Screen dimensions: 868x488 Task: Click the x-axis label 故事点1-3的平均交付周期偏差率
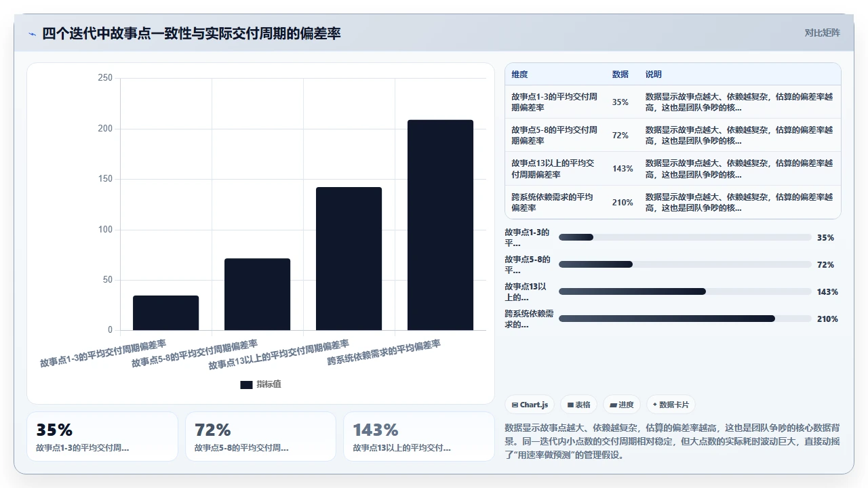tap(103, 353)
